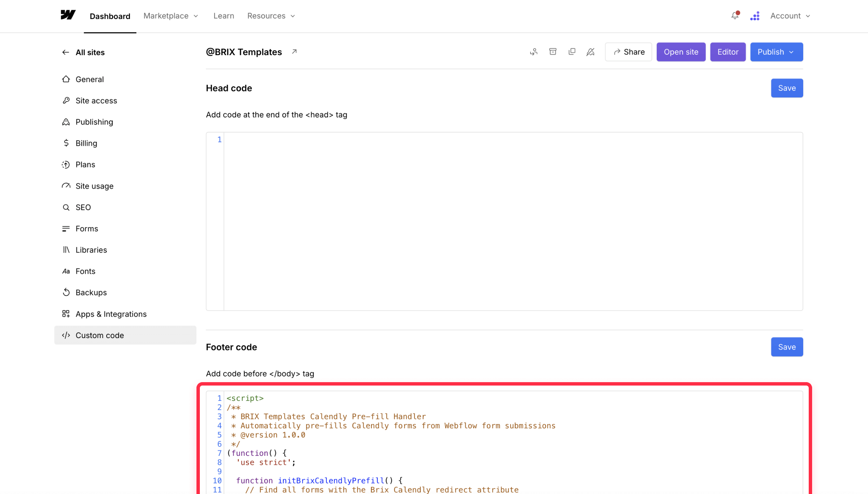
Task: Save the Head code
Action: click(x=787, y=88)
